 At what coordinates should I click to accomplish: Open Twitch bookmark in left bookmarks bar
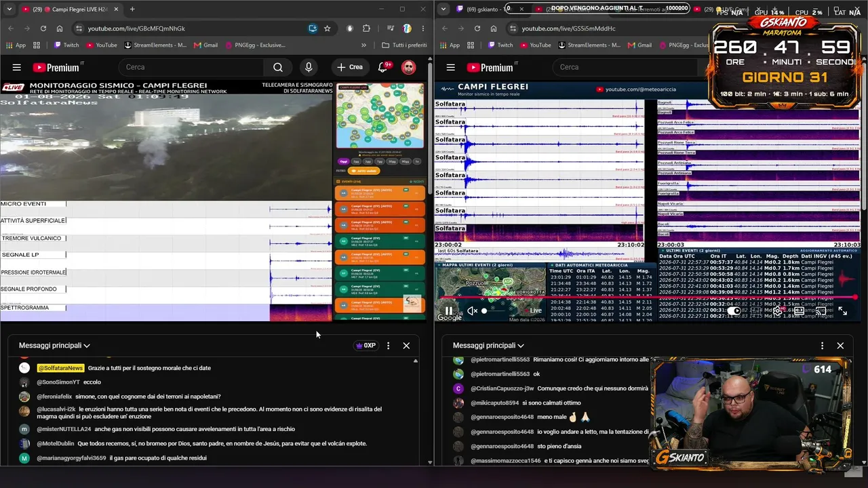65,45
